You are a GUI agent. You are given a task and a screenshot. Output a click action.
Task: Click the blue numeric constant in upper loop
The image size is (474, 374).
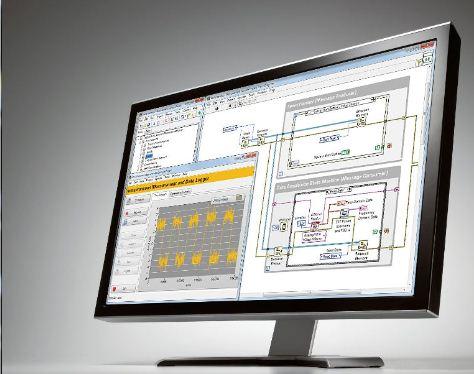(x=329, y=139)
